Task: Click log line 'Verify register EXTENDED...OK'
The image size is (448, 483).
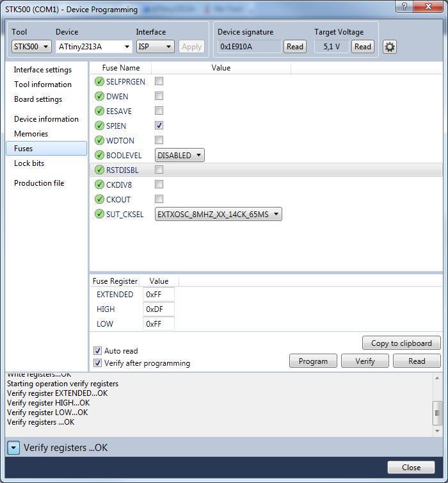Action: (57, 393)
